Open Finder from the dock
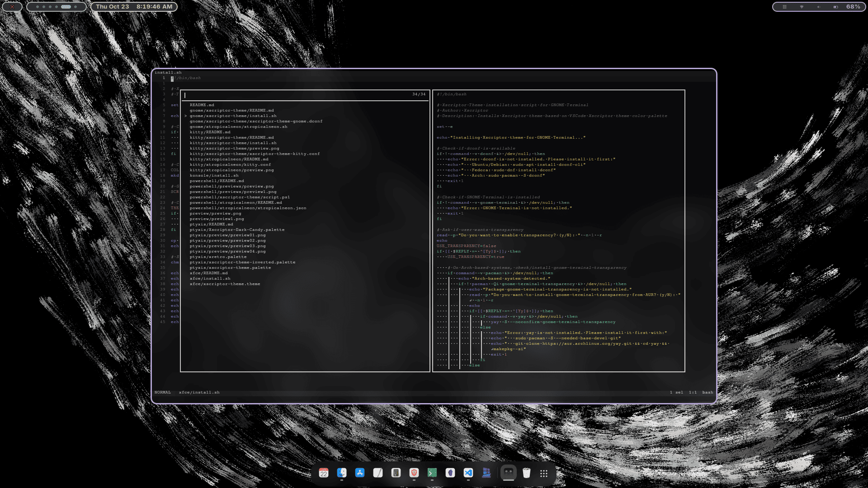Screen dimensions: 868x488 click(x=342, y=473)
